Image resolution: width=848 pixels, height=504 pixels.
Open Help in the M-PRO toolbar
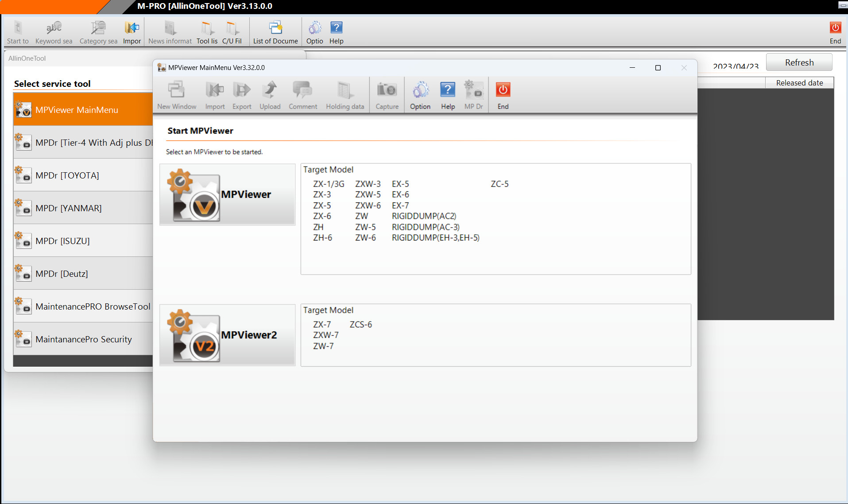click(336, 32)
